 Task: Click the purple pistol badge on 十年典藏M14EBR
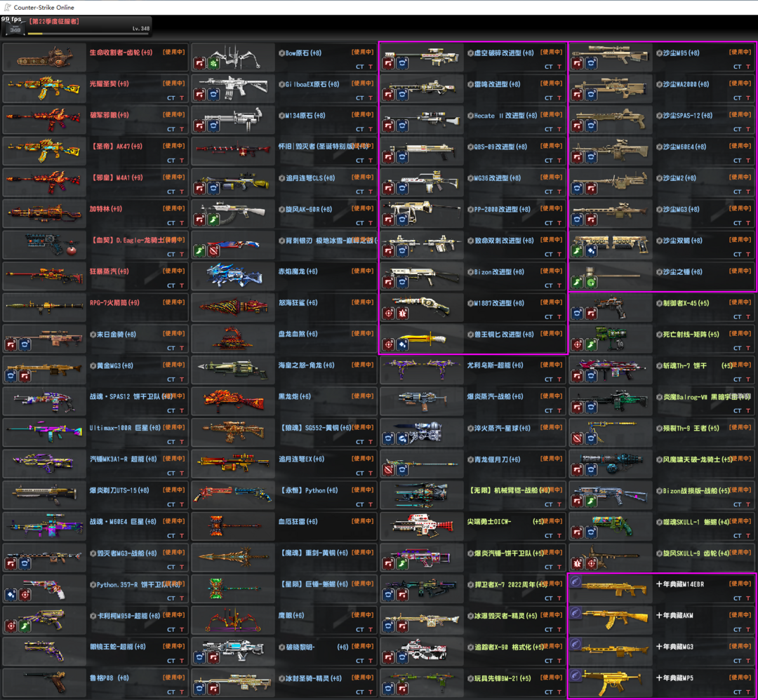pos(576,581)
